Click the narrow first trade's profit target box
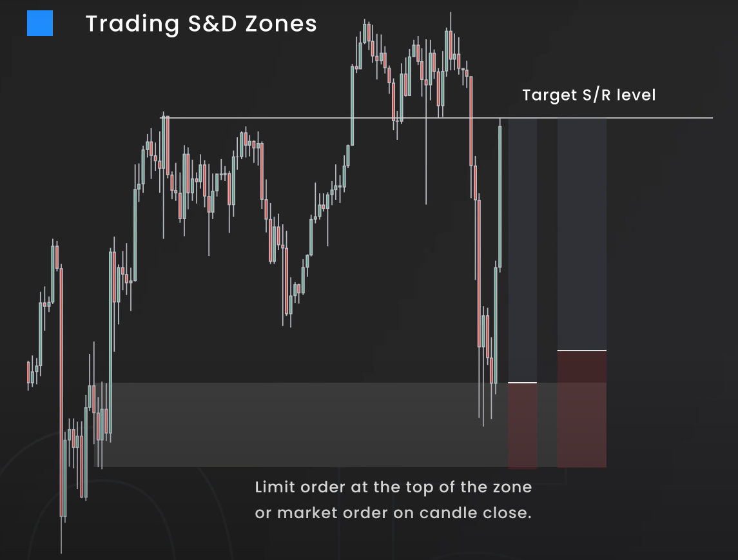The image size is (738, 560). tap(523, 250)
